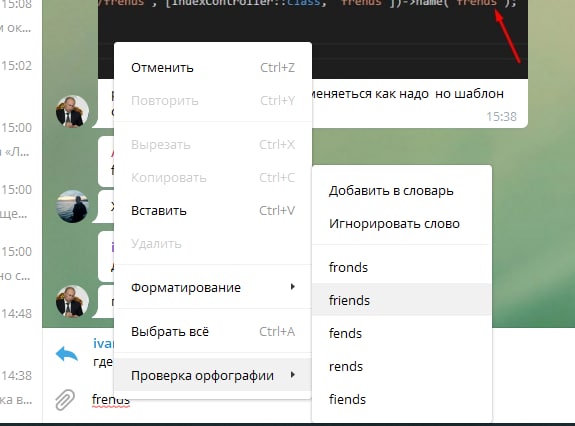The height and width of the screenshot is (426, 575).
Task: Select the disabled Удалить entry
Action: 213,244
